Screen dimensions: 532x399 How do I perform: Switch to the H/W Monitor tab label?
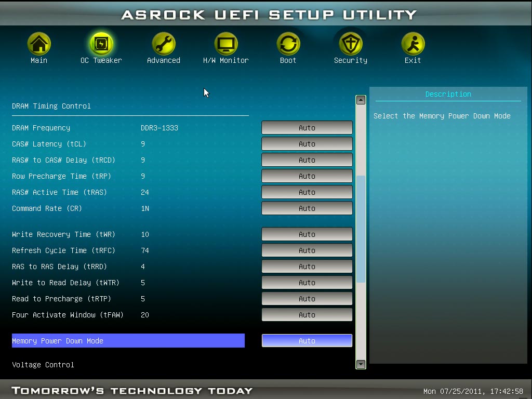[x=226, y=60]
